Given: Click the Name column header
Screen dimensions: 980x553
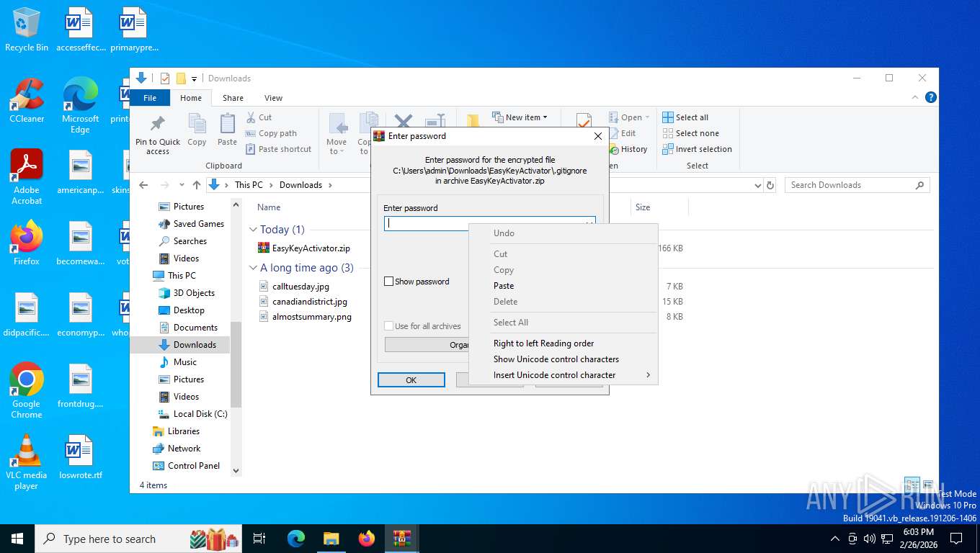Looking at the screenshot, I should click(x=269, y=207).
